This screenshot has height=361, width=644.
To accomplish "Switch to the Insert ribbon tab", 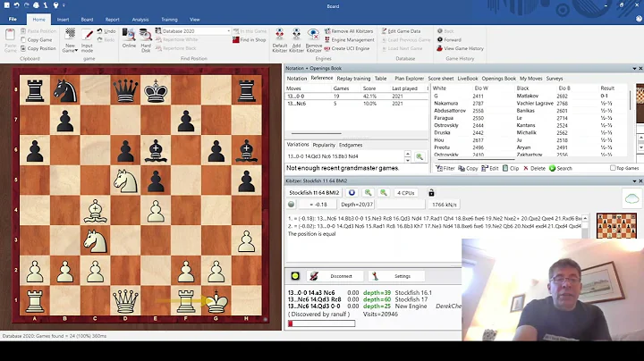I will [63, 20].
